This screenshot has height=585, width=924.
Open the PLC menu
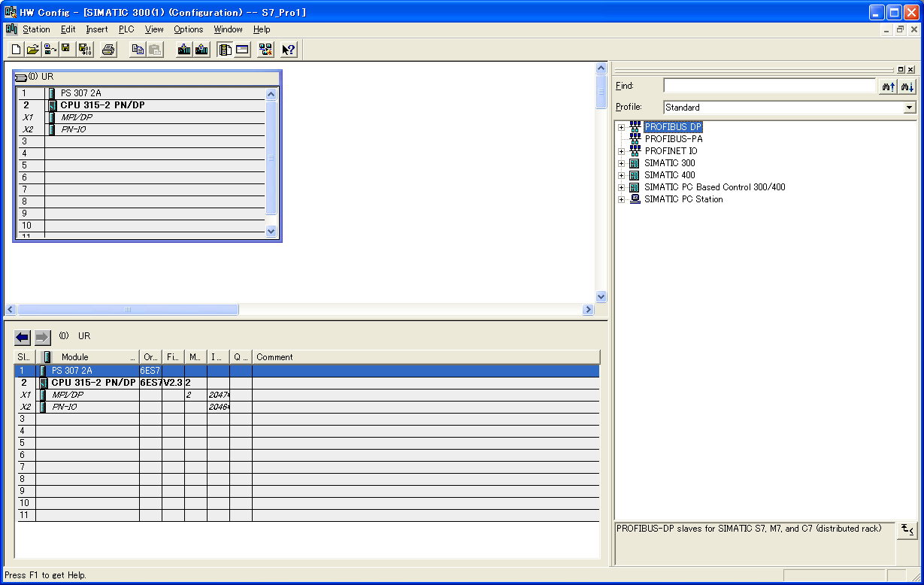[126, 29]
